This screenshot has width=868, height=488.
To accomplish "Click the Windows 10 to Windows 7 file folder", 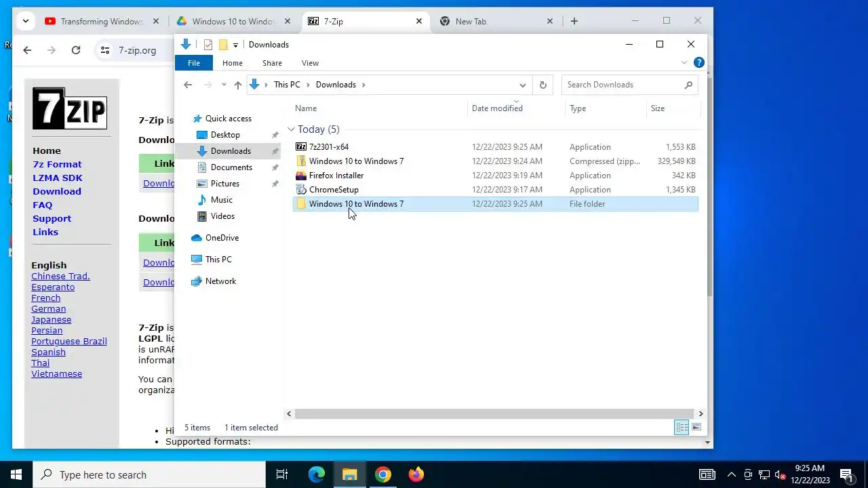I will click(x=496, y=204).
